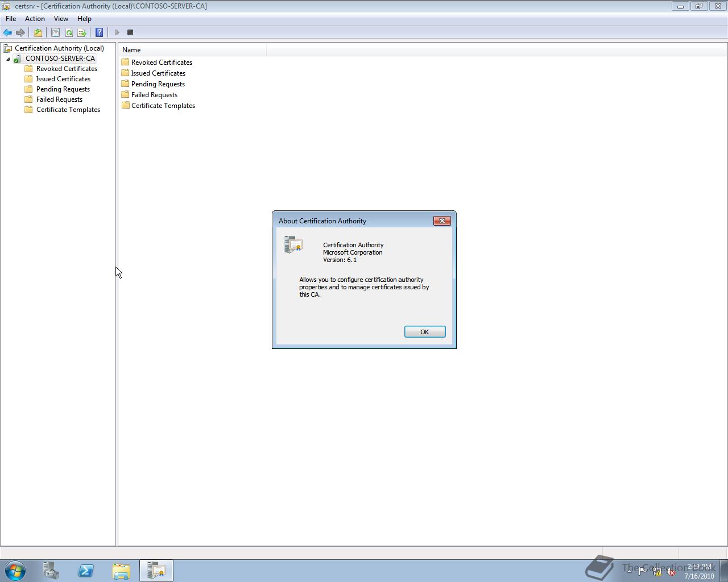Show hidden tray icons arrow
Image resolution: width=728 pixels, height=582 pixels.
click(x=629, y=572)
